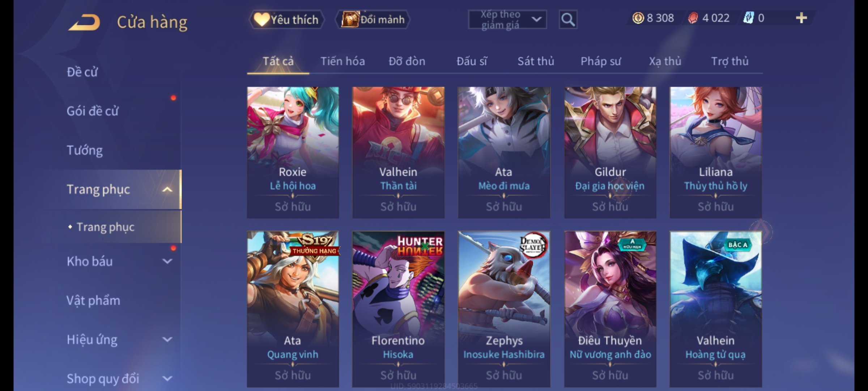Open Đổi mảnh fragment exchange chest

point(373,20)
